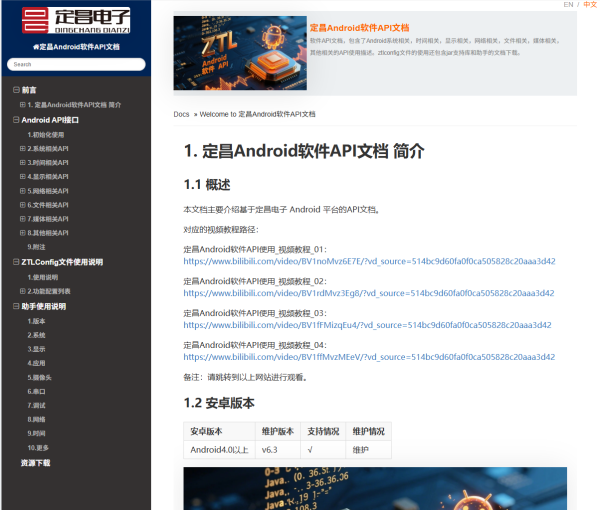Open the 1.初始化使用 page
The image size is (600, 510).
click(46, 135)
